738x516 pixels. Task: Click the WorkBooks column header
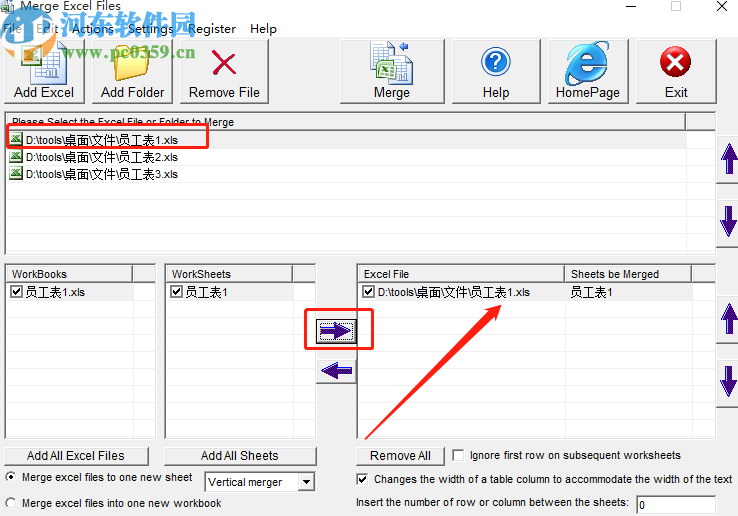tap(69, 274)
